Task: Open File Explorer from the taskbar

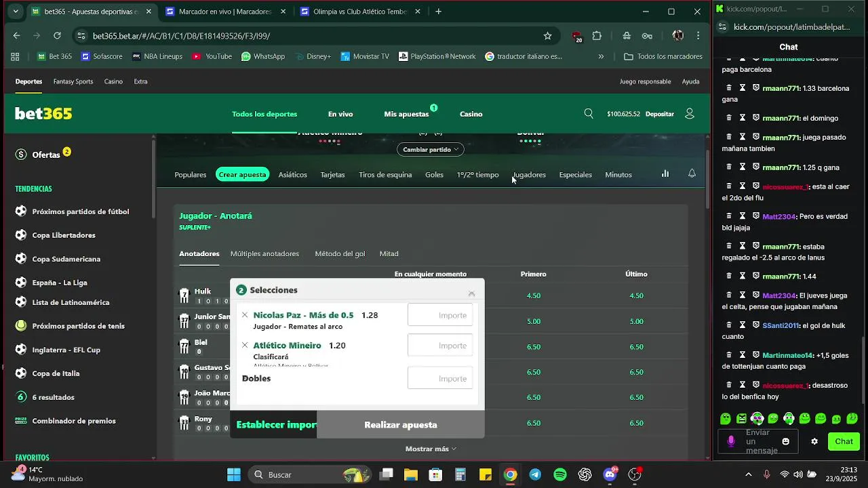Action: pyautogui.click(x=411, y=474)
